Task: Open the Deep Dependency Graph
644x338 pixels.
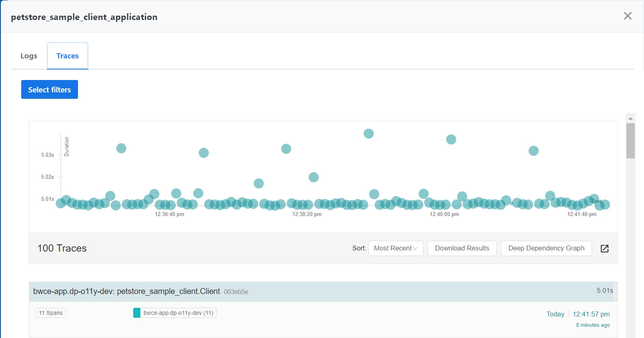Action: tap(546, 248)
